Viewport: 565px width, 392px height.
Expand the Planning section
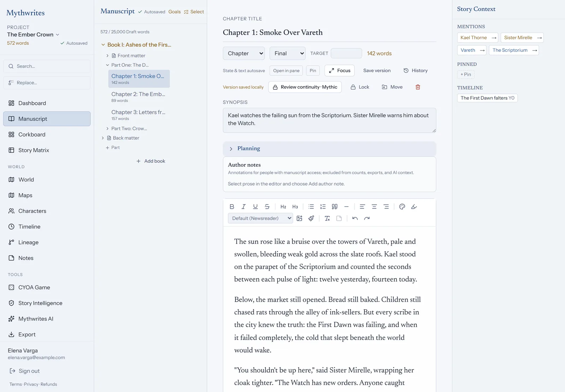329,149
